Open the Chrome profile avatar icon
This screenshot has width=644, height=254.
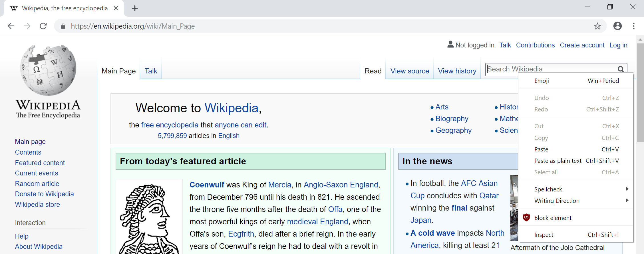pos(617,26)
